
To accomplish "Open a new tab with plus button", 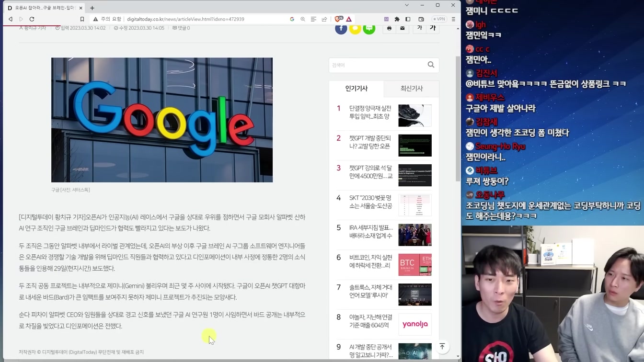I will [x=92, y=8].
